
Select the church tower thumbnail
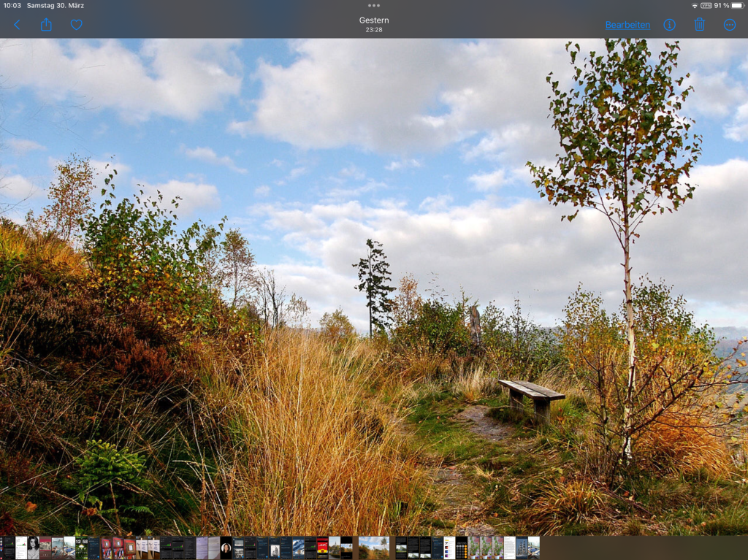coord(334,548)
